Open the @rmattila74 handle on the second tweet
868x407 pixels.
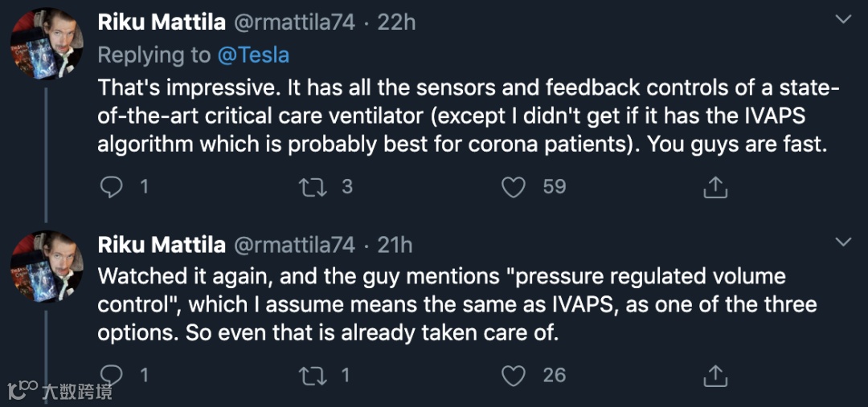(294, 244)
